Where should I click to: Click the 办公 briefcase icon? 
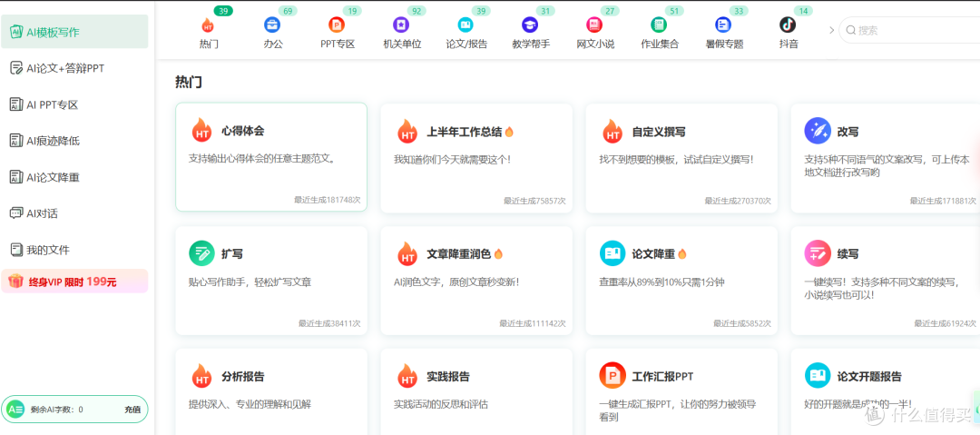(x=272, y=25)
